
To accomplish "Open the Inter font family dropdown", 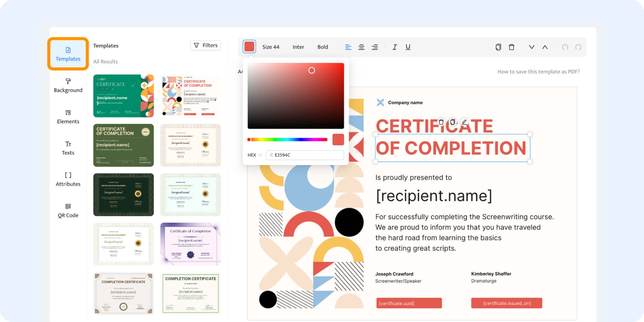I will tap(298, 47).
